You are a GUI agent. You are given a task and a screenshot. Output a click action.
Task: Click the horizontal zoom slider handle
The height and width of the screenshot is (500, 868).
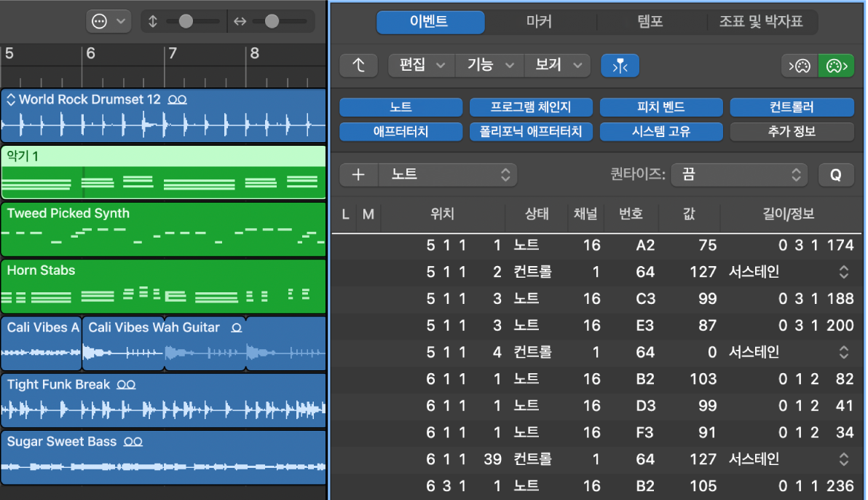pos(272,21)
